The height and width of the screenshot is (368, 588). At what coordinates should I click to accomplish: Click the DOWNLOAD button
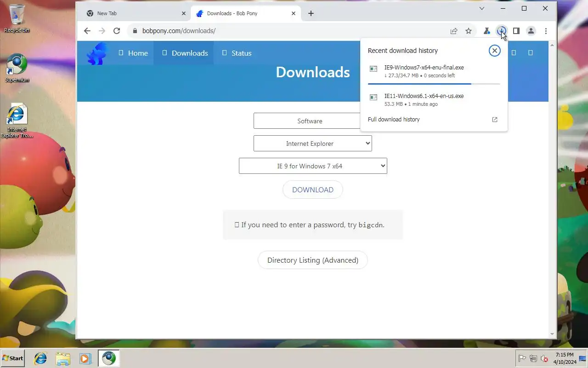[313, 190]
